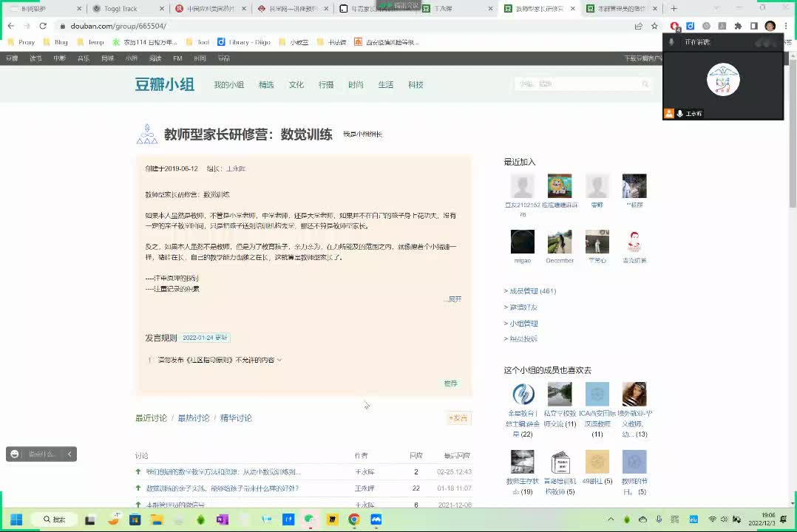Image resolution: width=797 pixels, height=532 pixels.
Task: Open the red Opera-style extension with badge
Action: click(674, 26)
